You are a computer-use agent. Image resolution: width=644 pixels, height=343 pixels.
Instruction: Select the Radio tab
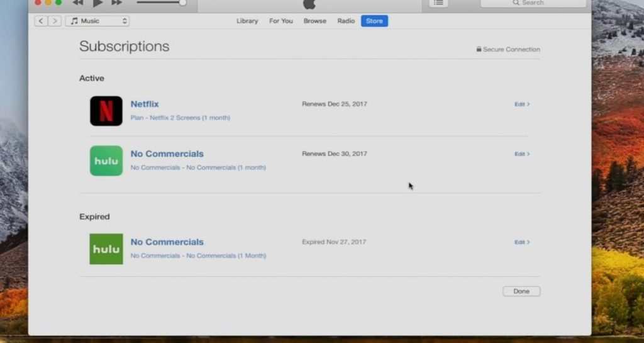346,21
